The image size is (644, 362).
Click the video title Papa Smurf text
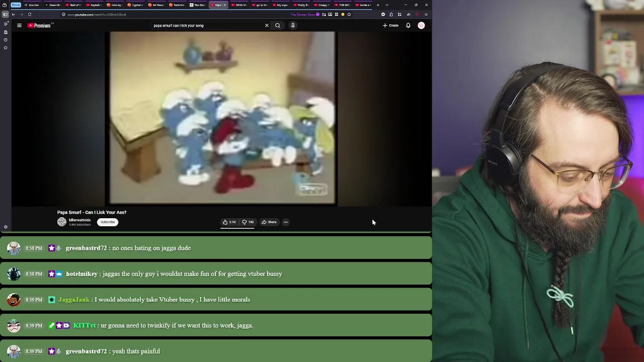[x=92, y=213]
